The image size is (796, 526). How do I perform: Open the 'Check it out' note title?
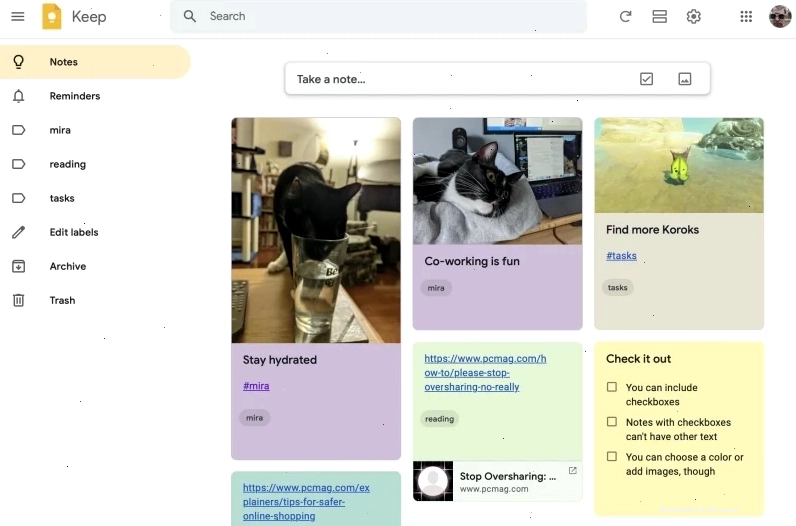[x=639, y=359]
